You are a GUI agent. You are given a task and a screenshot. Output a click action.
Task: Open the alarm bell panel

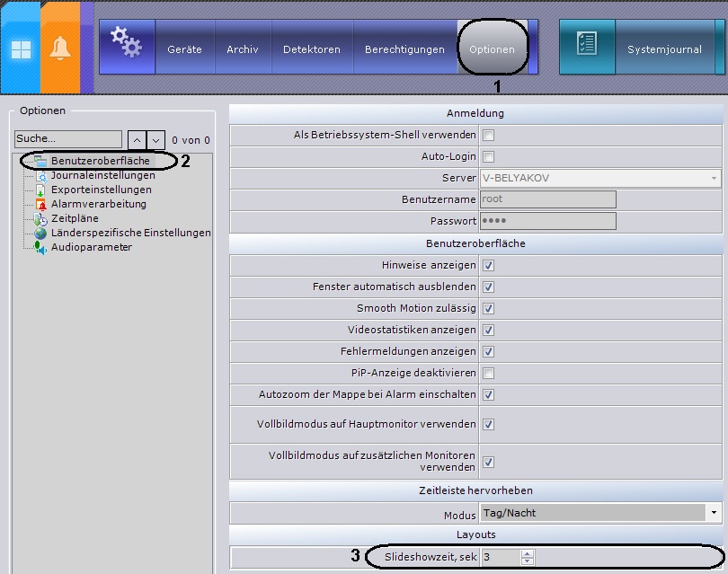[x=60, y=49]
